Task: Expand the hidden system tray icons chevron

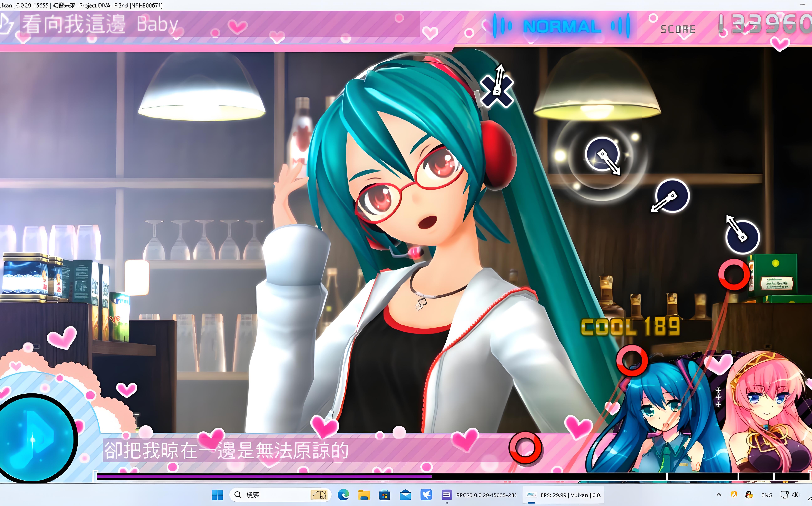Action: [x=719, y=495]
